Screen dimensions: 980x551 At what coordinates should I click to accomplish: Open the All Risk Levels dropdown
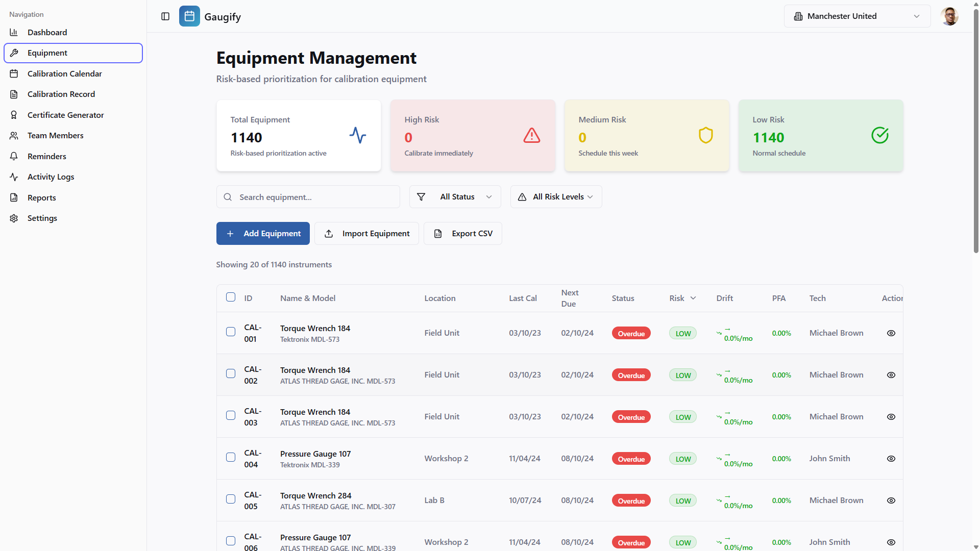pyautogui.click(x=556, y=197)
